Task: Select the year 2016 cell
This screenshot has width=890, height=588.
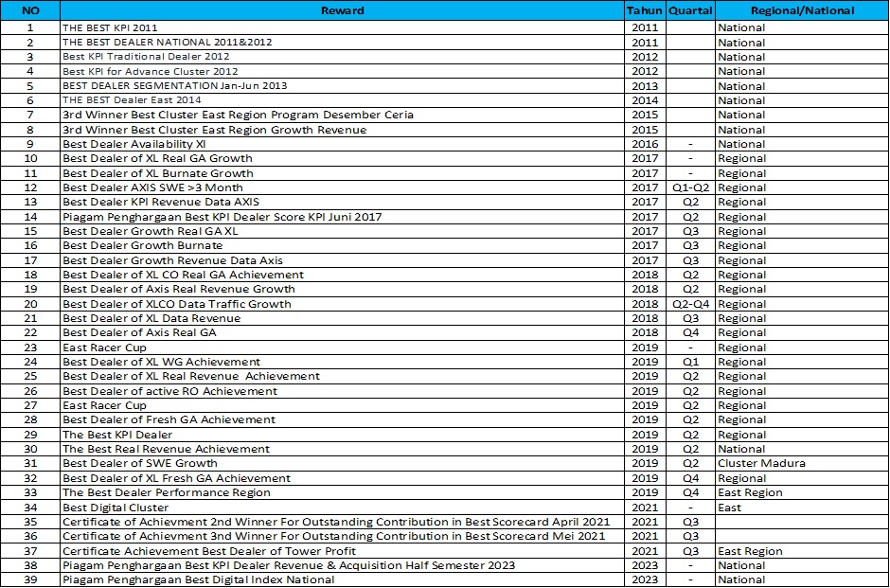Action: (645, 144)
